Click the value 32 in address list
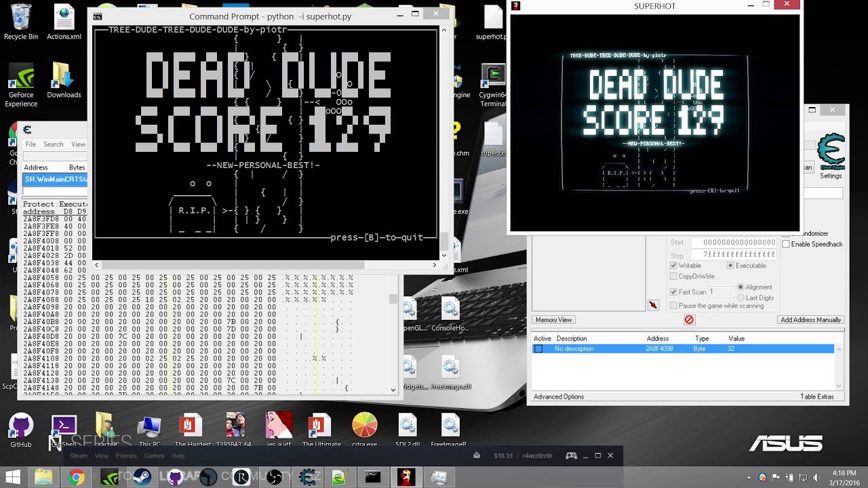This screenshot has width=868, height=488. [x=732, y=348]
